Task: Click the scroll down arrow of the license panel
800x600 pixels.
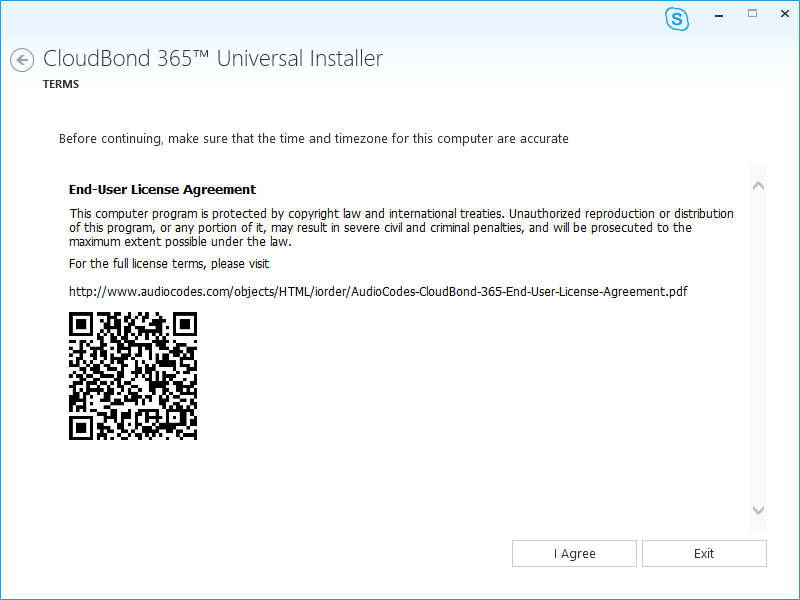Action: click(x=758, y=510)
